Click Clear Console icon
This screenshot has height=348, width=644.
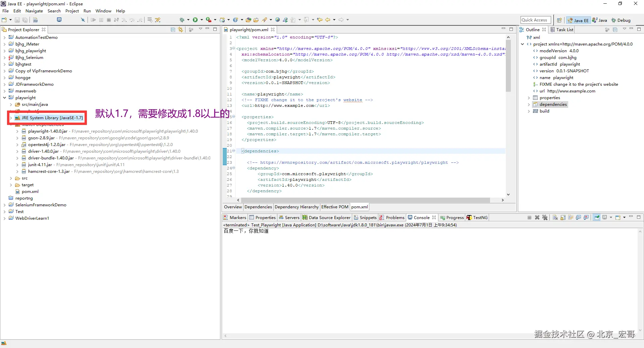click(x=555, y=217)
